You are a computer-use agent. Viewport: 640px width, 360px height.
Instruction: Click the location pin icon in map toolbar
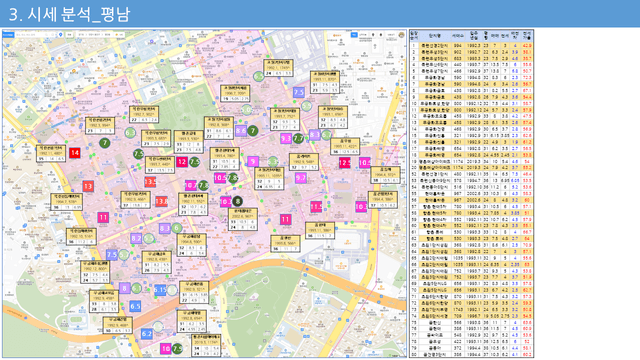(61, 35)
